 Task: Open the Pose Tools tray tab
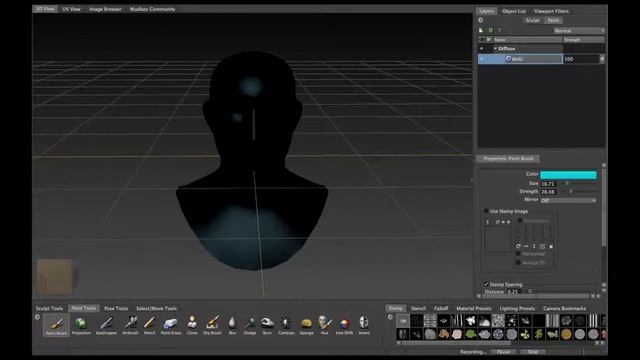tap(116, 308)
